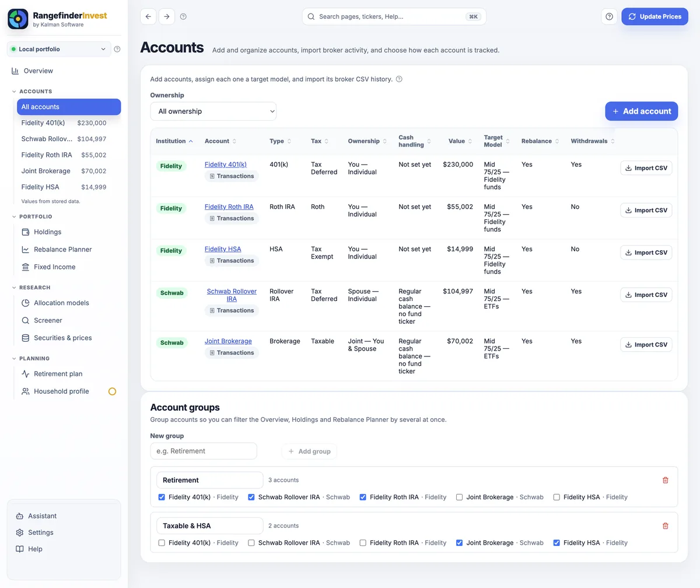Click Add account button

(641, 111)
